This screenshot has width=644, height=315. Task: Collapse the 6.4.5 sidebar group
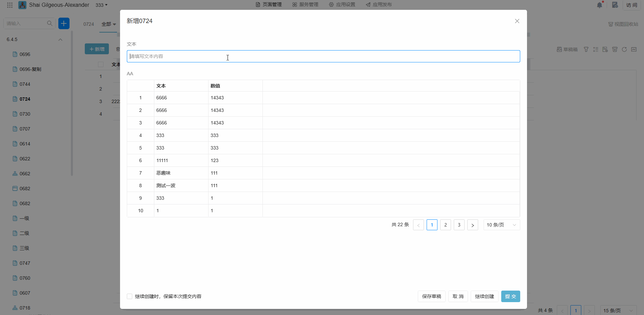point(60,40)
